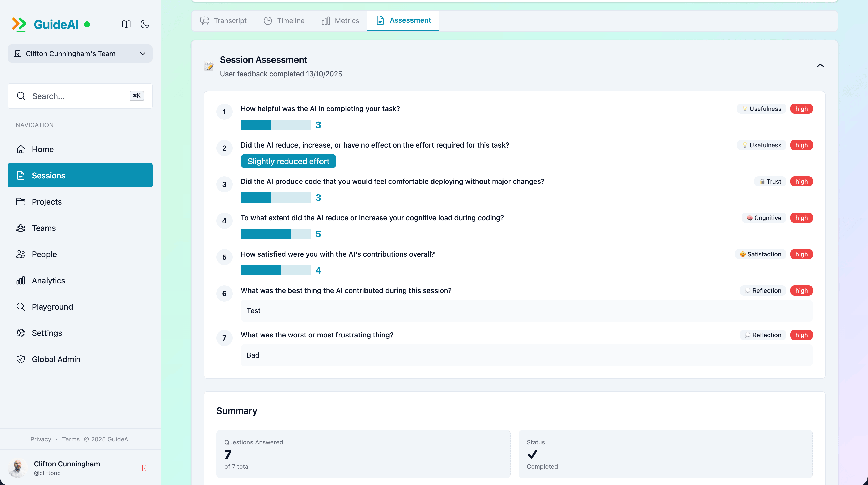This screenshot has height=485, width=868.
Task: Switch to the Transcript tab
Action: click(x=223, y=20)
